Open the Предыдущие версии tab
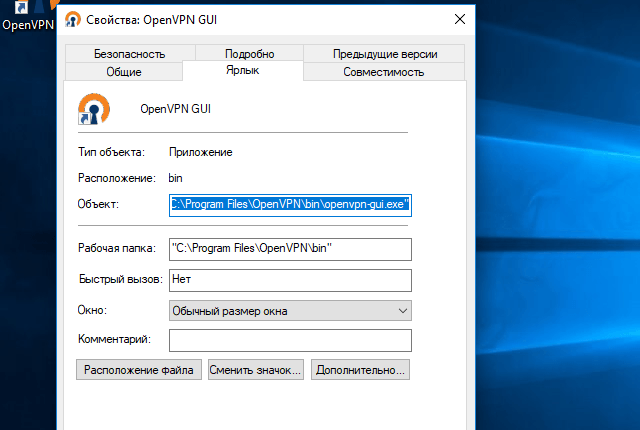Image resolution: width=640 pixels, height=430 pixels. coord(384,54)
